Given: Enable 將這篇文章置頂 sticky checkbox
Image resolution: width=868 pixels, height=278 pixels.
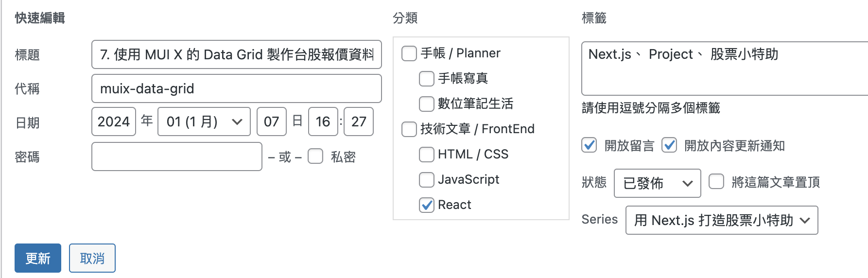Looking at the screenshot, I should tap(716, 182).
